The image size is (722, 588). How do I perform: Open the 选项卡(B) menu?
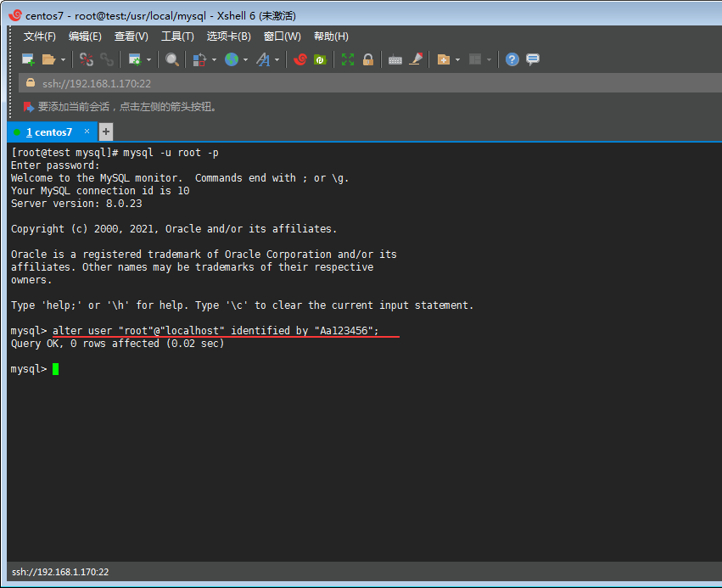pyautogui.click(x=228, y=36)
